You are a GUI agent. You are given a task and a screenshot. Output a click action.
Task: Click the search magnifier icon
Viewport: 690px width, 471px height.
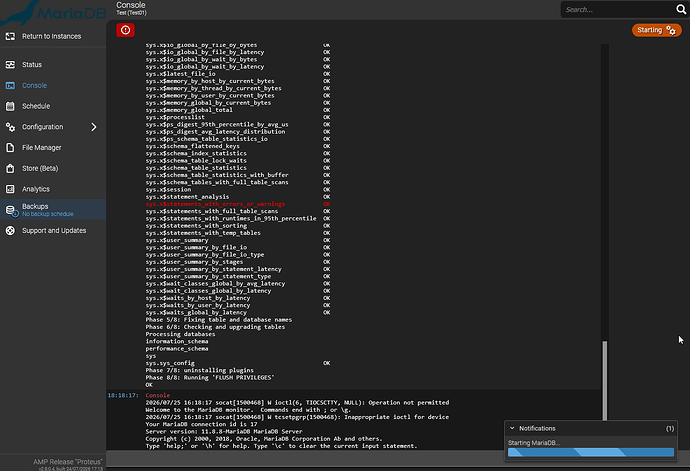(681, 9)
